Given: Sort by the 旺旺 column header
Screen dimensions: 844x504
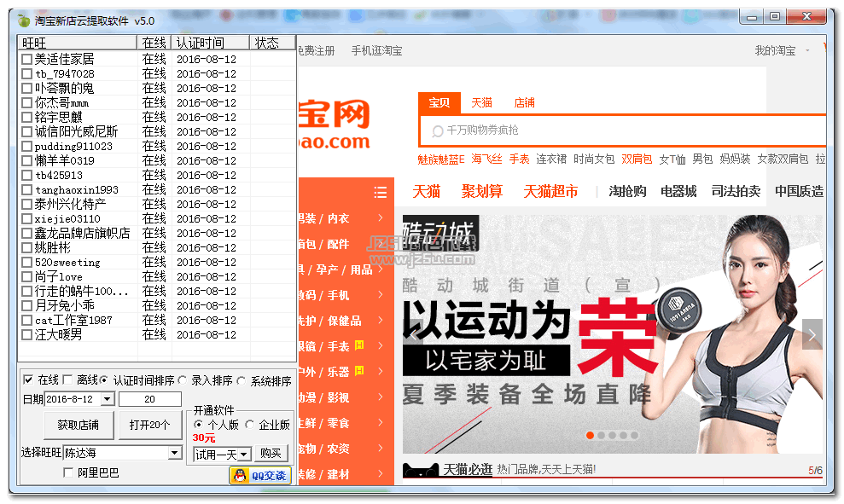Looking at the screenshot, I should tap(78, 43).
